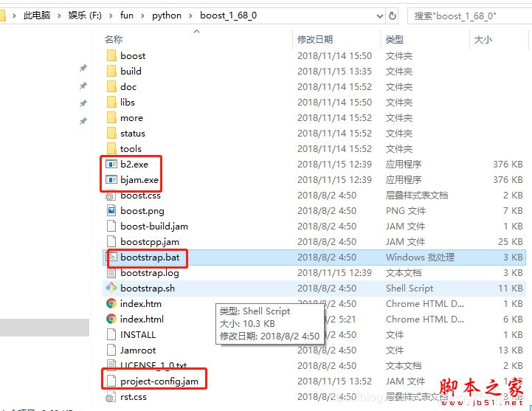This screenshot has height=411, width=532.
Task: Go to 此电脑 in the breadcrumb
Action: tap(37, 15)
